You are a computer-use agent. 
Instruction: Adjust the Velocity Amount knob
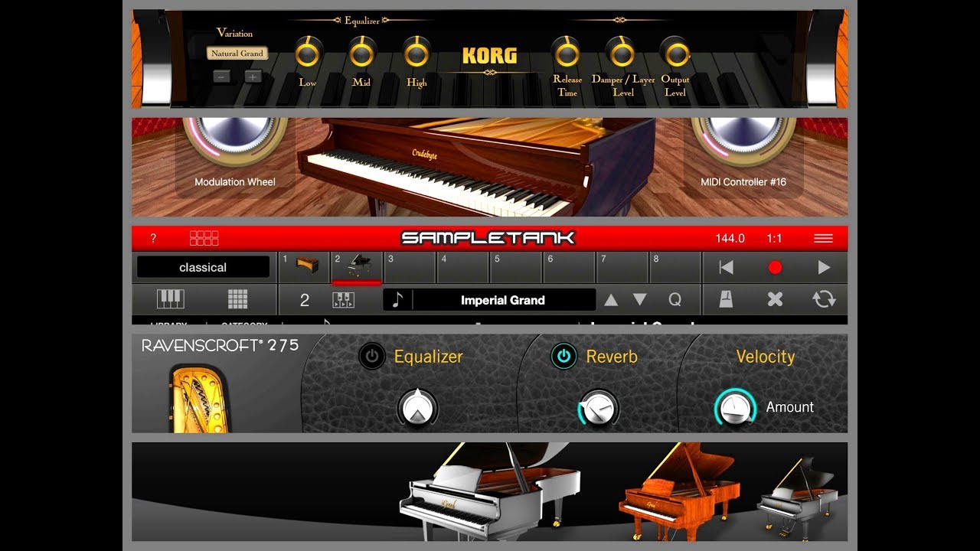(x=736, y=409)
